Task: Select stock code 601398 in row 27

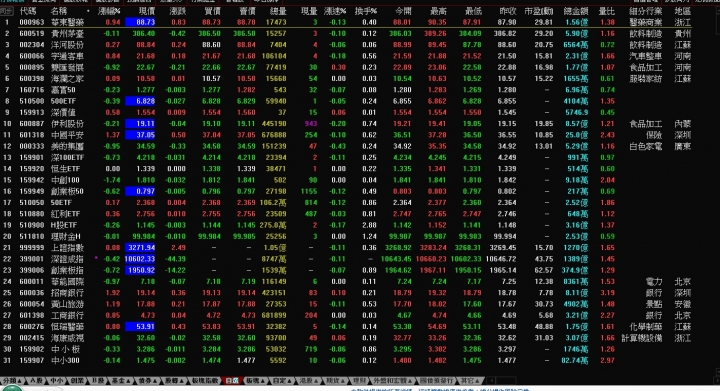Action: tap(32, 315)
